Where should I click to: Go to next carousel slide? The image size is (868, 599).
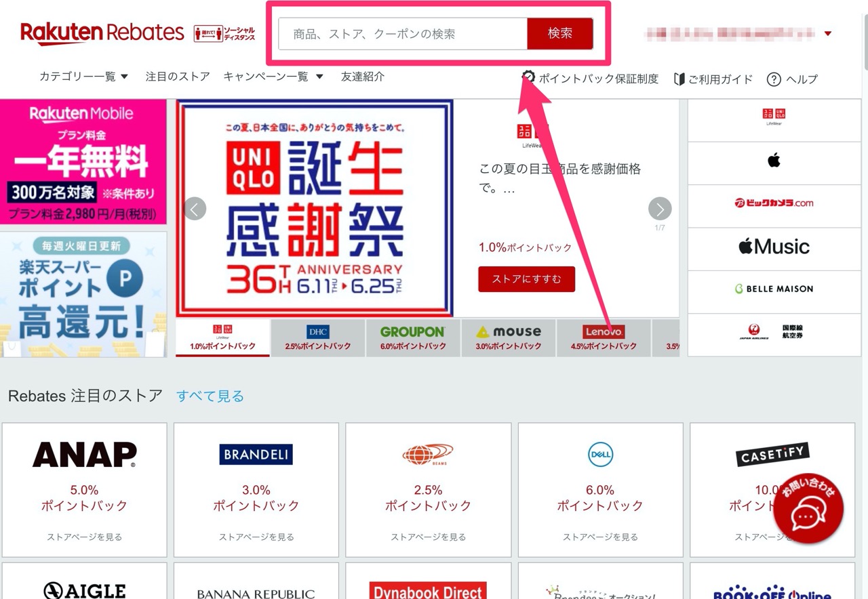coord(660,209)
